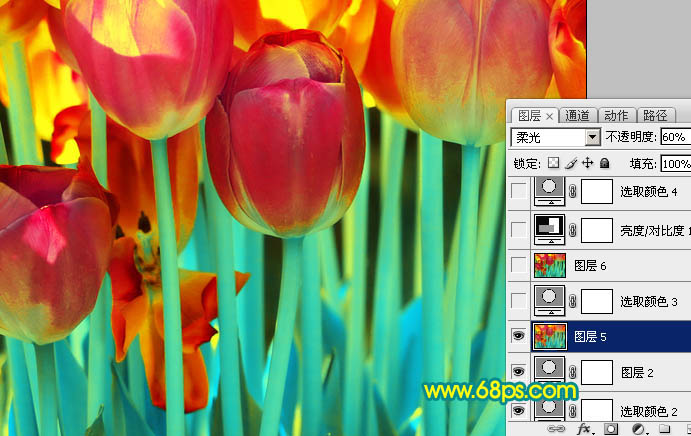The image size is (691, 436).
Task: Hide the 图层 5 layer
Action: pos(518,336)
